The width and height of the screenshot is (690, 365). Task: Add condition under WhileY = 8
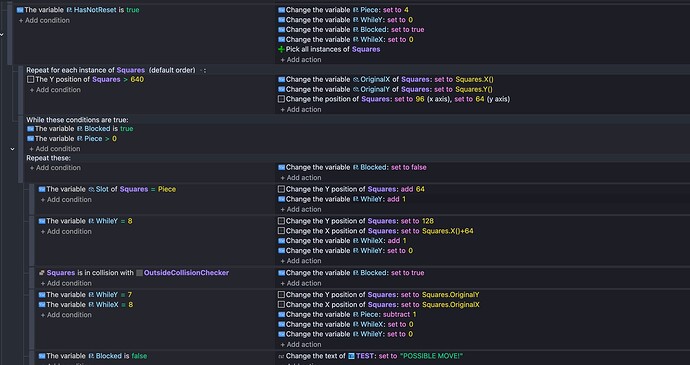click(66, 231)
